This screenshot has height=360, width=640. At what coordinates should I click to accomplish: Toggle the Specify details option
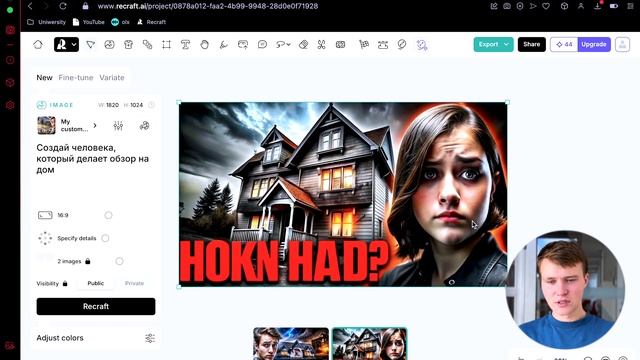(x=105, y=238)
